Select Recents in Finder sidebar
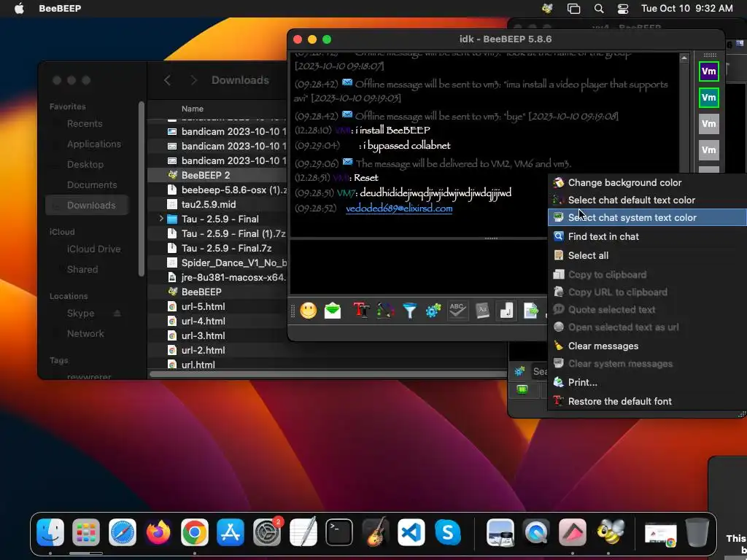747x560 pixels. [x=85, y=124]
